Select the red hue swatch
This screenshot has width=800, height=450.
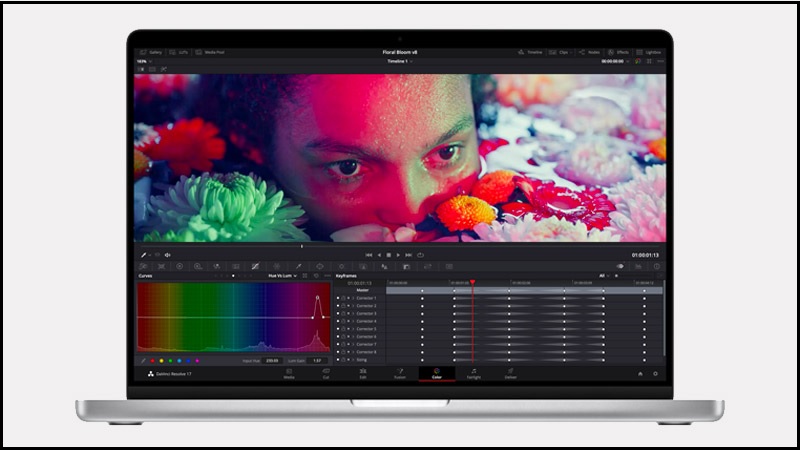pyautogui.click(x=153, y=361)
